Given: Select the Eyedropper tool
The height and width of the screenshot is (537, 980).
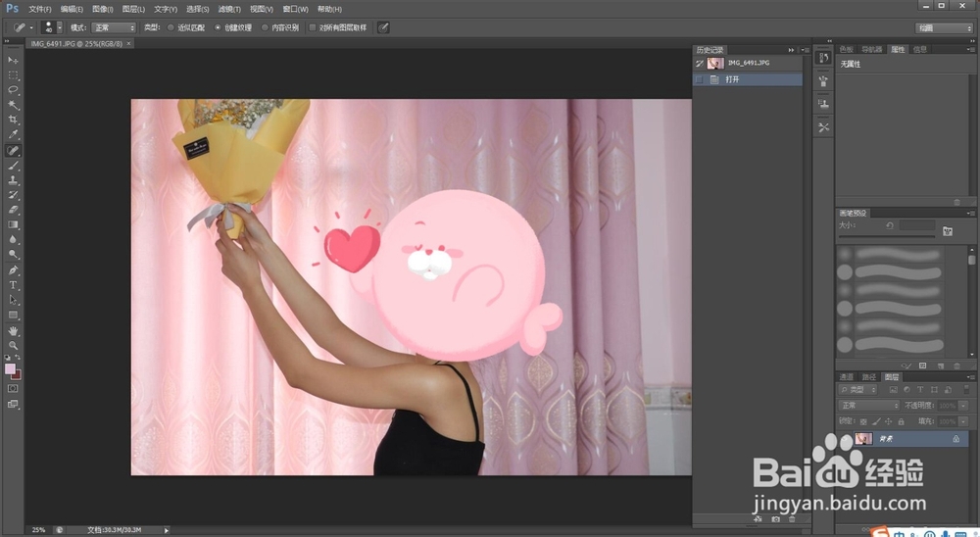Looking at the screenshot, I should (13, 134).
